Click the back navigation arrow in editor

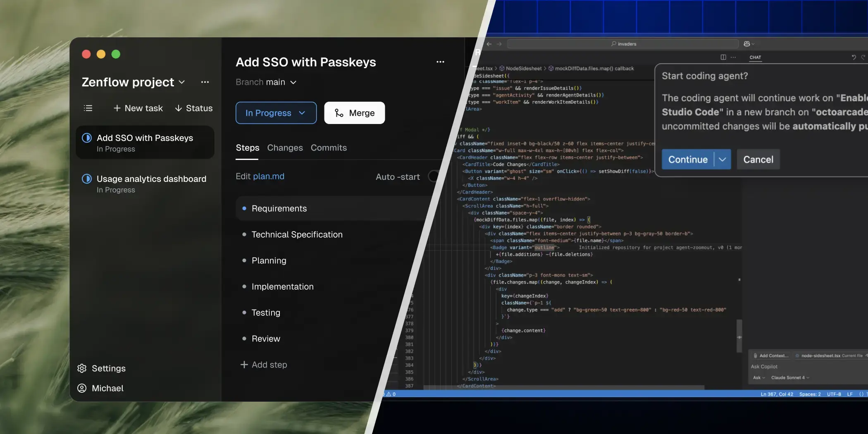(489, 44)
